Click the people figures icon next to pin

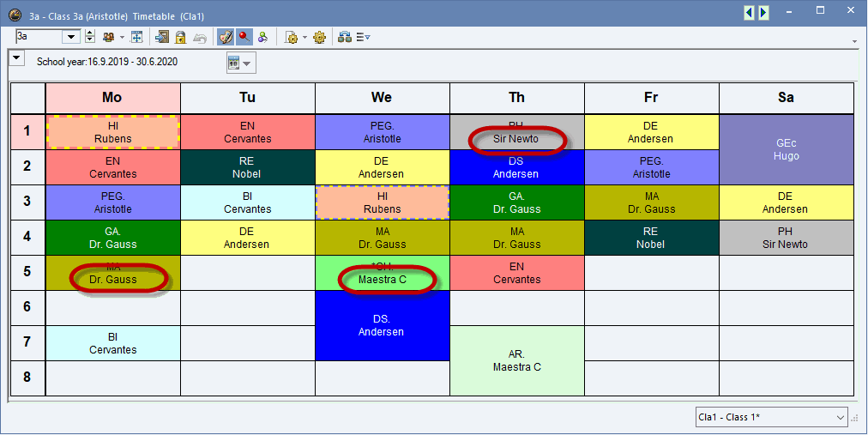point(263,37)
